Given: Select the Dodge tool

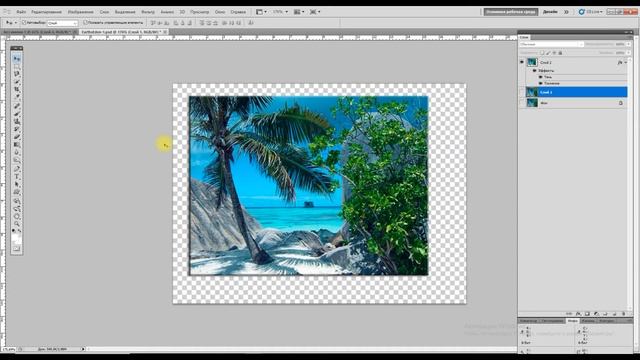Looking at the screenshot, I should [17, 160].
